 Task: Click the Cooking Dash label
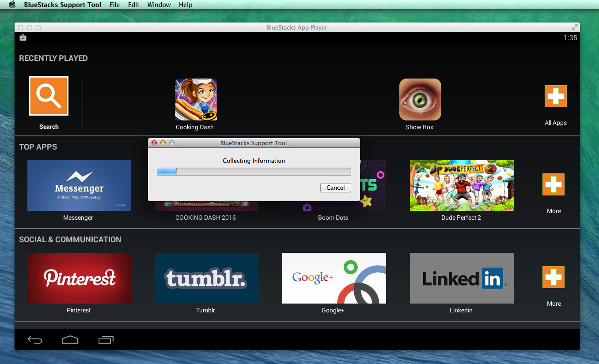point(195,127)
